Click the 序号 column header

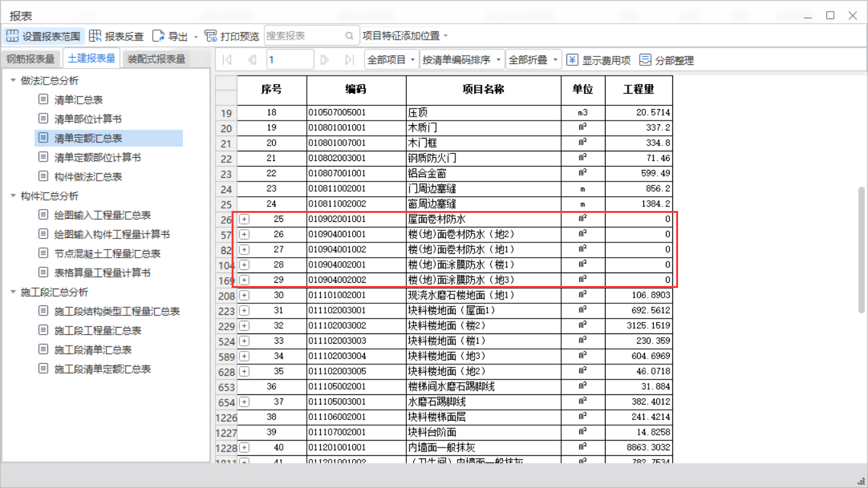pyautogui.click(x=271, y=90)
